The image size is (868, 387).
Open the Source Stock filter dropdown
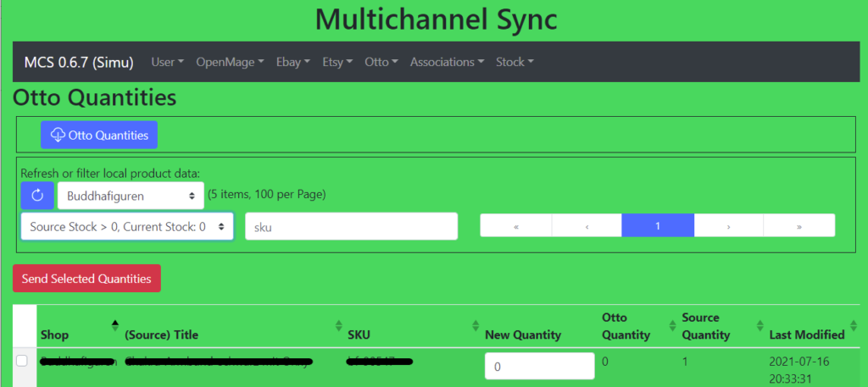(127, 226)
